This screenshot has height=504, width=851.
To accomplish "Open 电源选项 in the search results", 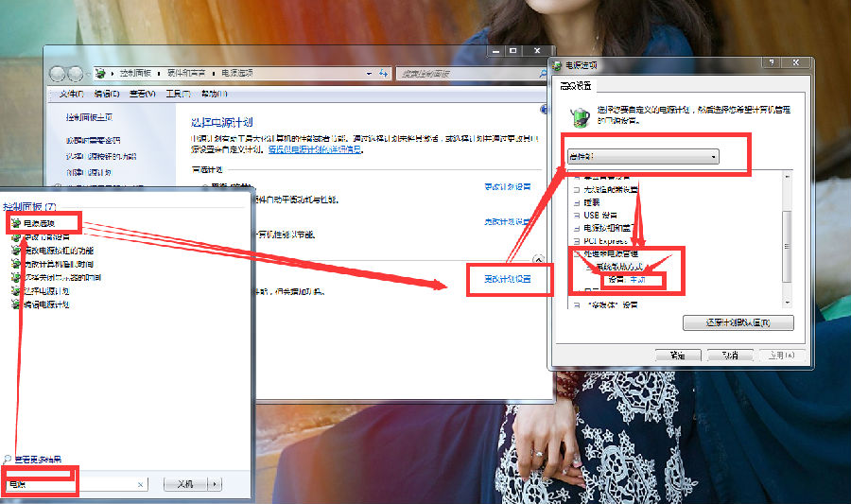I will 38,223.
